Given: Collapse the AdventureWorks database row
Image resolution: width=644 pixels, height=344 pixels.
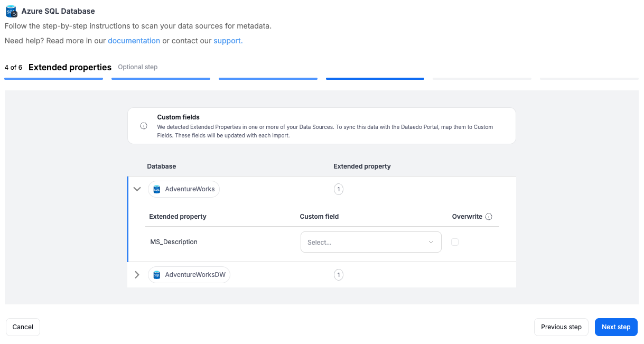Looking at the screenshot, I should coord(137,189).
